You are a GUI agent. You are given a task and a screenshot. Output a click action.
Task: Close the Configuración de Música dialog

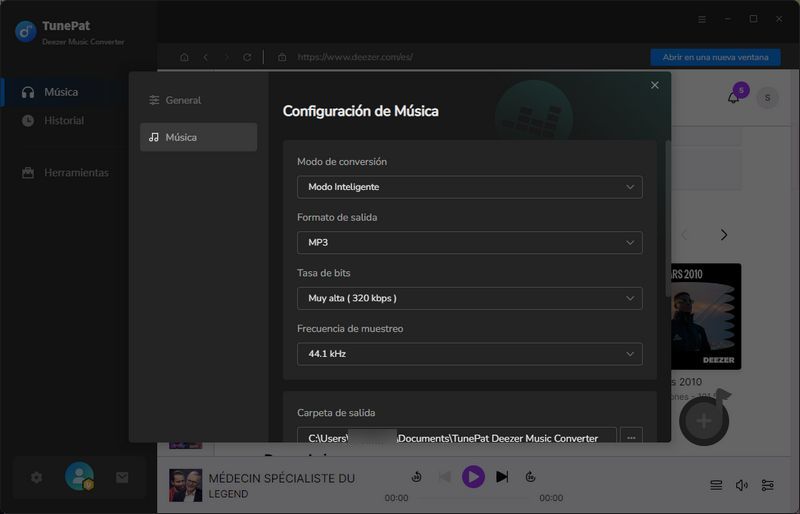655,85
